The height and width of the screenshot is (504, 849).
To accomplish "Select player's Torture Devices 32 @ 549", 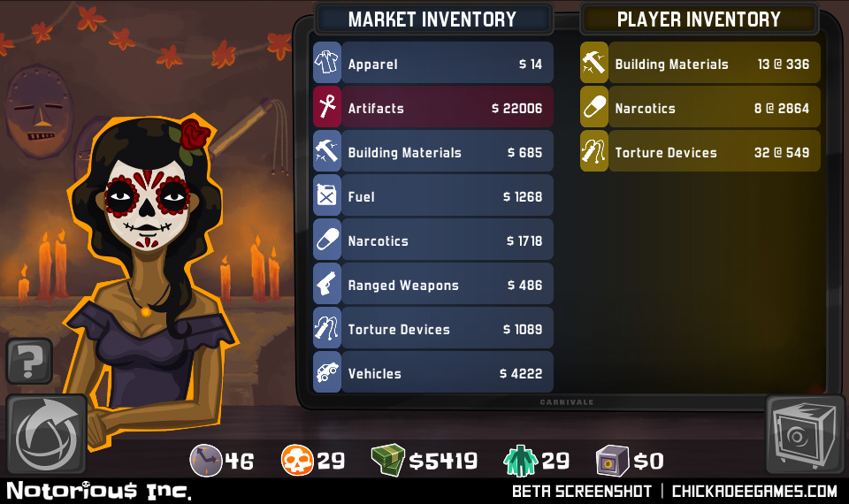I will [x=700, y=151].
